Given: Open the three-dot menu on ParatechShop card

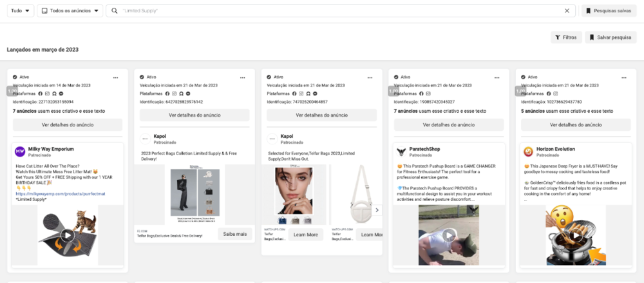Looking at the screenshot, I should [x=497, y=77].
